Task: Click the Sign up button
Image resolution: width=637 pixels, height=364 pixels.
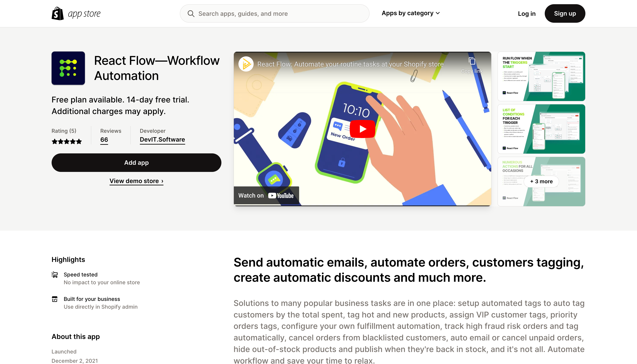Action: click(565, 13)
